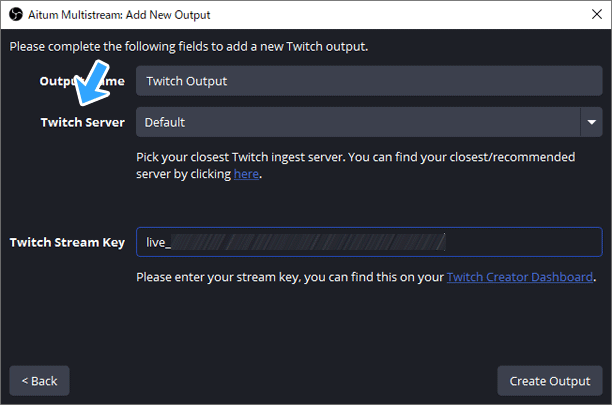Click the 'Please complete the following fields' text

[189, 47]
